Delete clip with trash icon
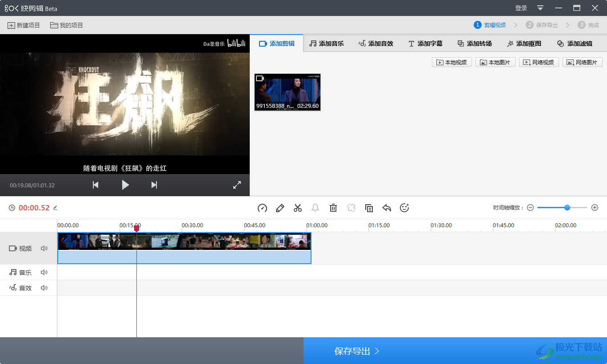The image size is (607, 364). click(333, 208)
